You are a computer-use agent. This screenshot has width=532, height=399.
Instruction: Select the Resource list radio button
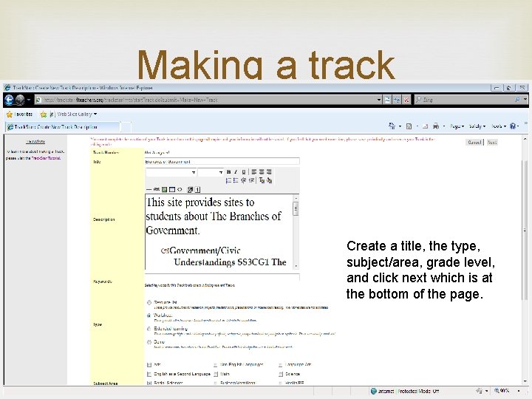pyautogui.click(x=149, y=302)
